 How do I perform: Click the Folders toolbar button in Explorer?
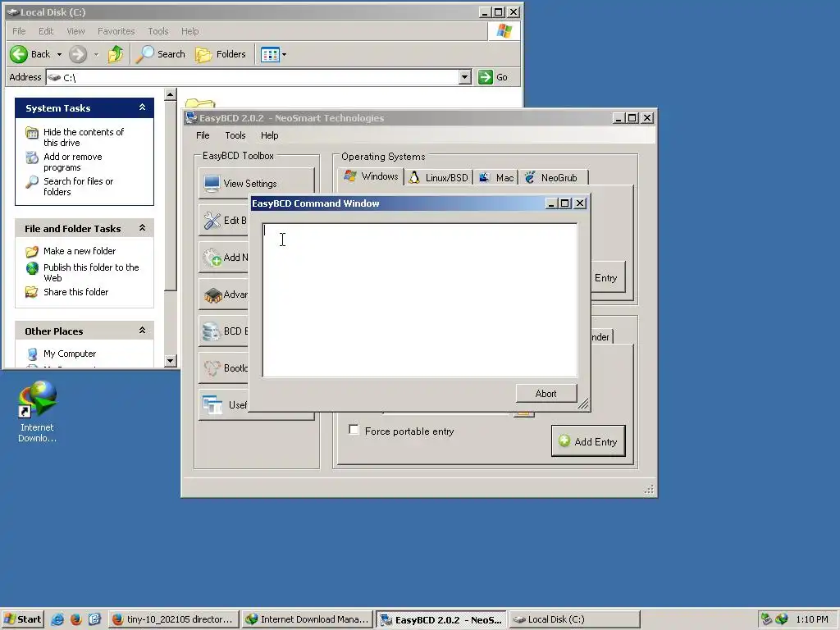coord(220,54)
